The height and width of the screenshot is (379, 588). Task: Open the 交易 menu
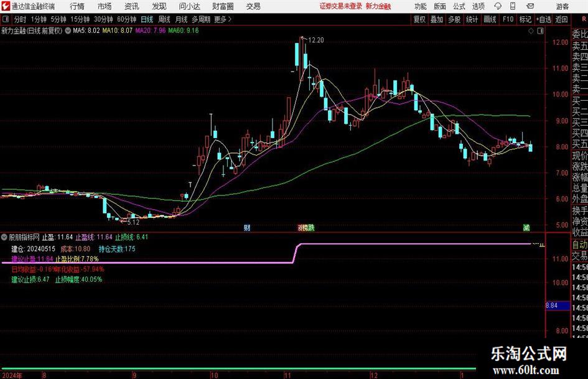tap(253, 6)
